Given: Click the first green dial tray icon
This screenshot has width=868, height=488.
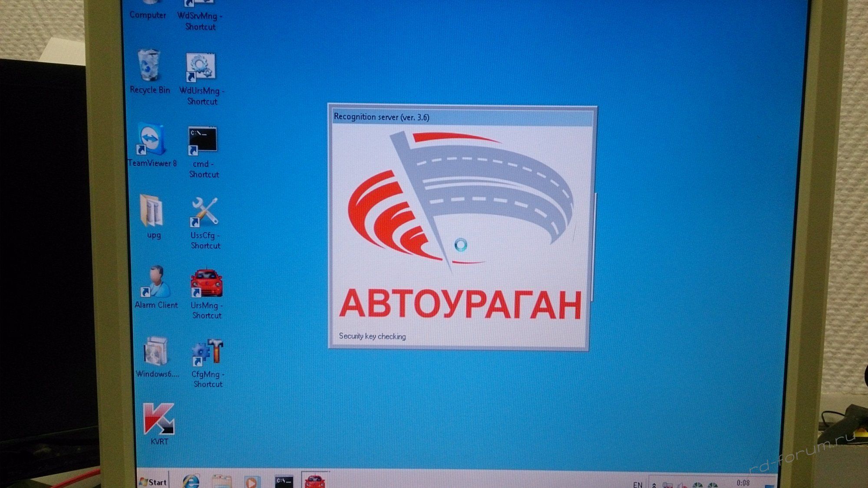Looking at the screenshot, I should [x=698, y=485].
